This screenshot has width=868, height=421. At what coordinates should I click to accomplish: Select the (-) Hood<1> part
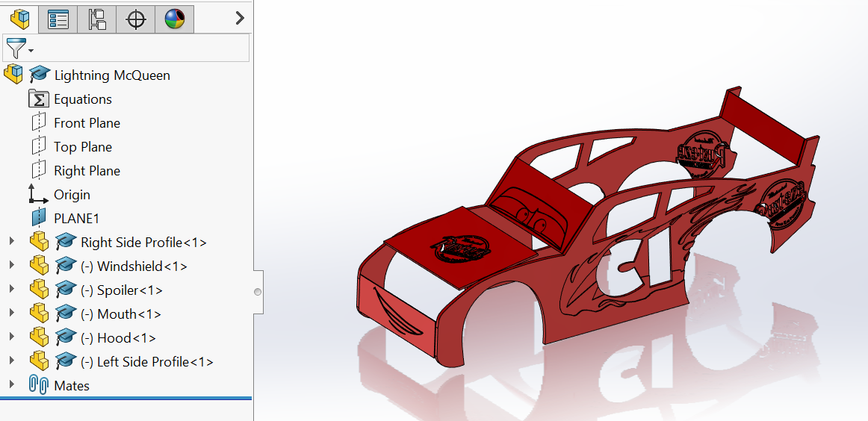[119, 338]
